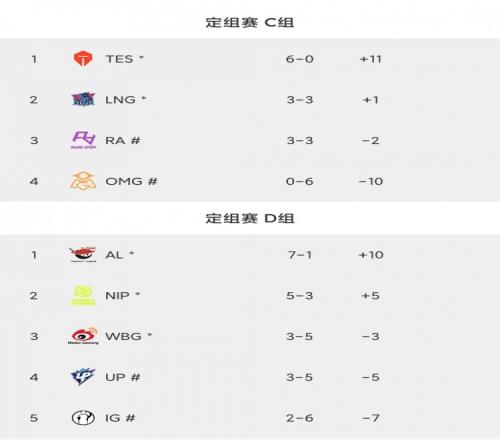The image size is (500, 440).
Task: Click the NIP team logo
Action: coord(83,295)
